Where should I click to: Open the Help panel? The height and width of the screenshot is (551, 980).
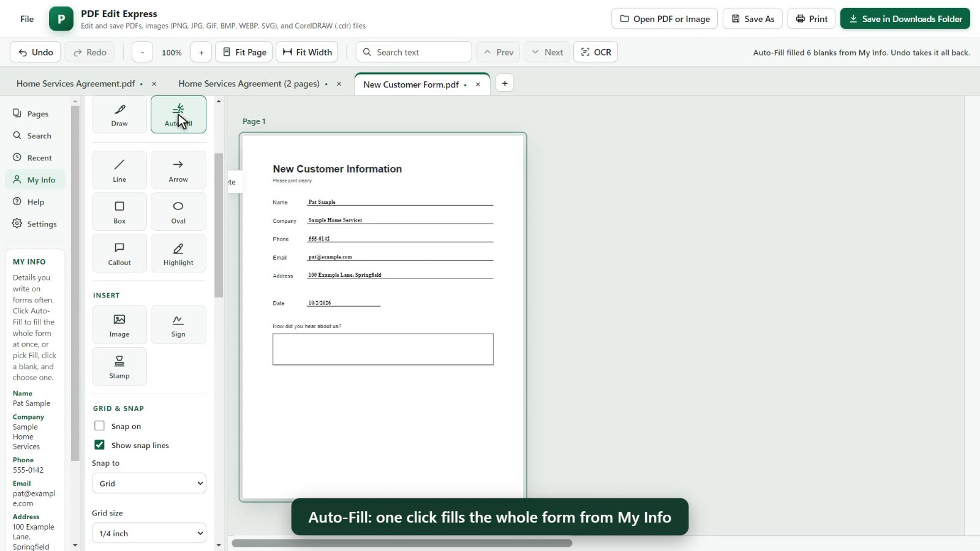click(35, 202)
